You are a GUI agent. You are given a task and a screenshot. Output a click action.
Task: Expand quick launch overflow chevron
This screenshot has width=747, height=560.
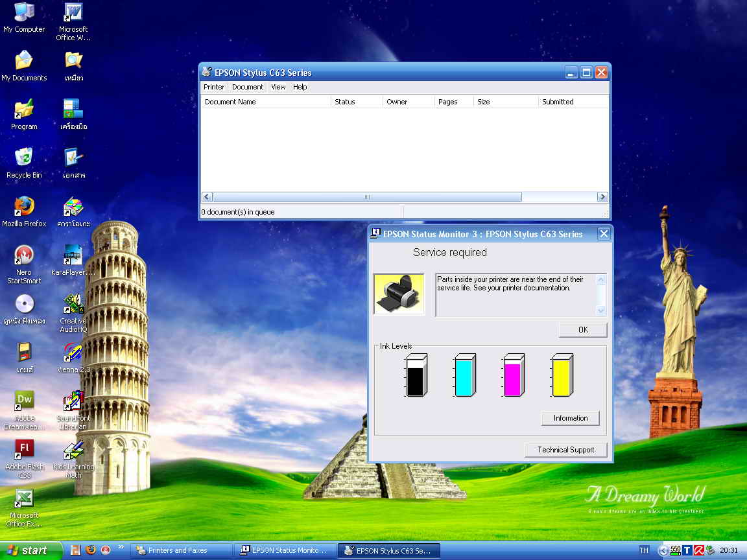tap(121, 547)
